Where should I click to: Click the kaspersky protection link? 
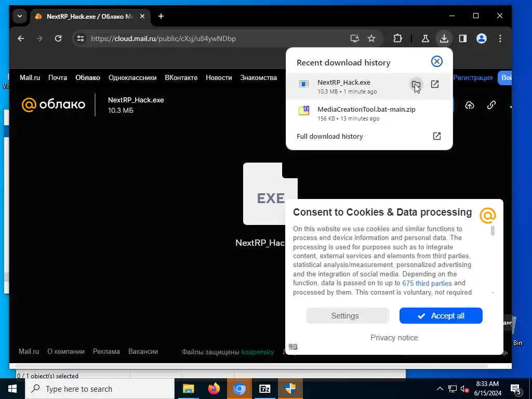[258, 352]
